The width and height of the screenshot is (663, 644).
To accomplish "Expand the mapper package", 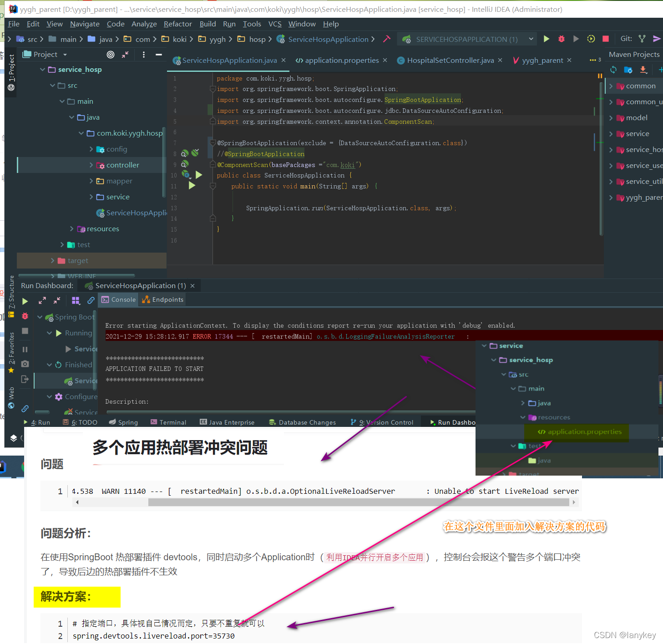I will tap(91, 181).
